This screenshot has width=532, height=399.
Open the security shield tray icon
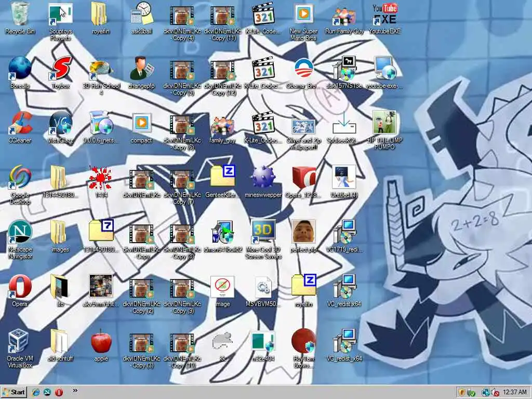(x=461, y=393)
